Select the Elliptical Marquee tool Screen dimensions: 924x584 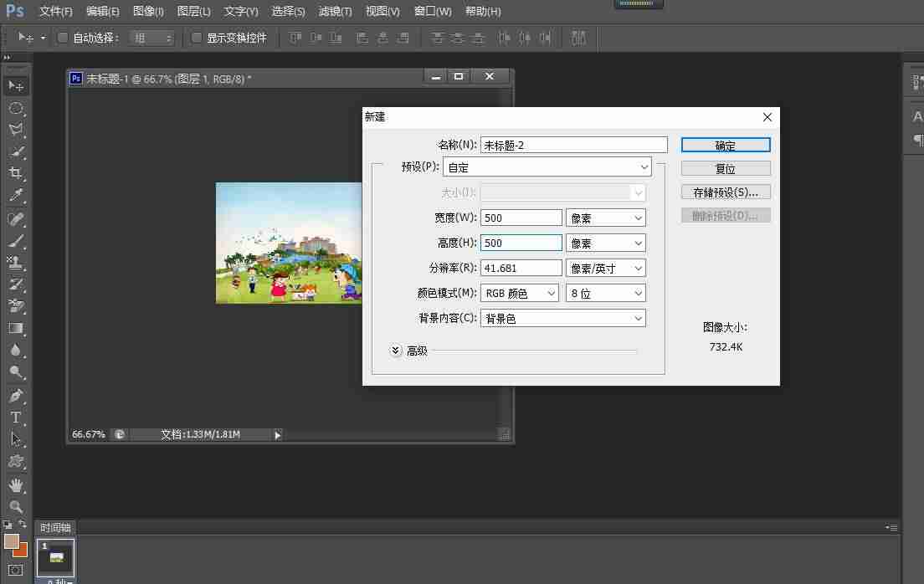pos(16,109)
